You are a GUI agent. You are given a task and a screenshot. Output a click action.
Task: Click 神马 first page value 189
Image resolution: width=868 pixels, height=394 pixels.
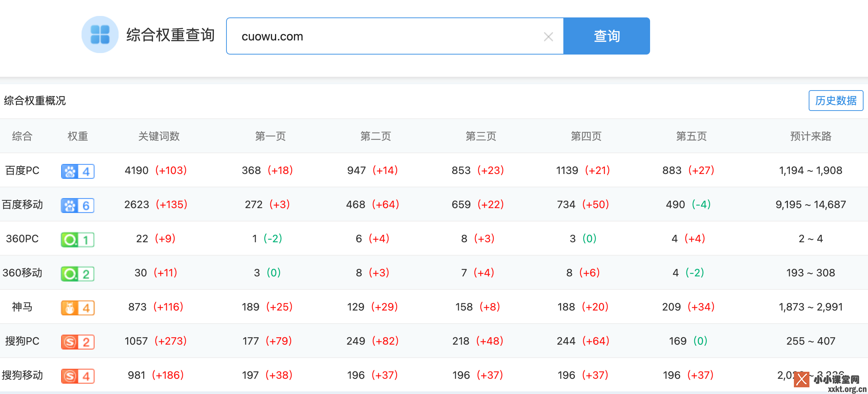tap(251, 307)
